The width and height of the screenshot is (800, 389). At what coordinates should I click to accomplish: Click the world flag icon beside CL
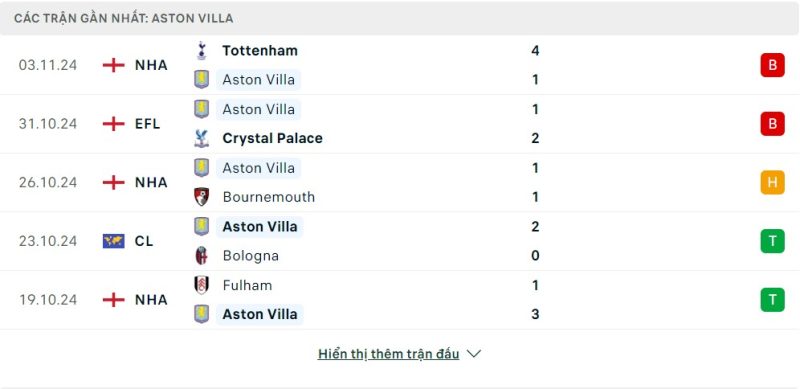(113, 241)
